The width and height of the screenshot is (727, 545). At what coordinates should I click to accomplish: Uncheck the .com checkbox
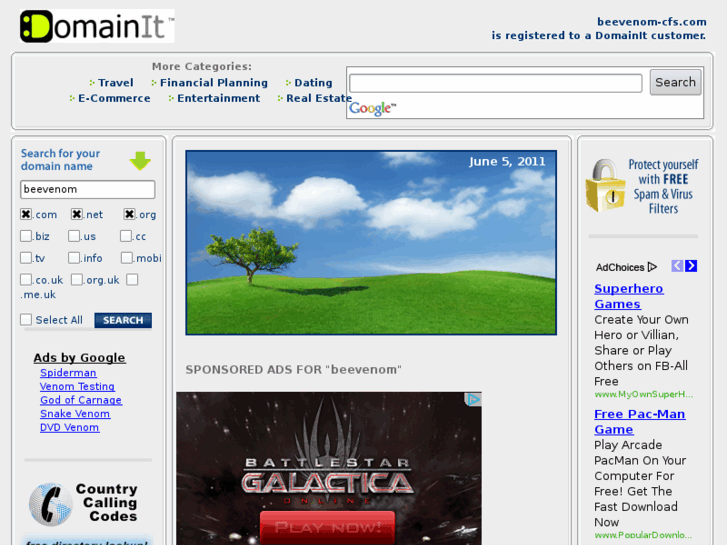click(26, 214)
